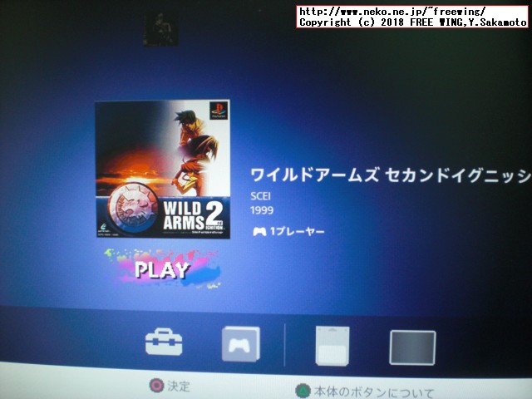
Task: Select the dark screen display icon
Action: (412, 347)
